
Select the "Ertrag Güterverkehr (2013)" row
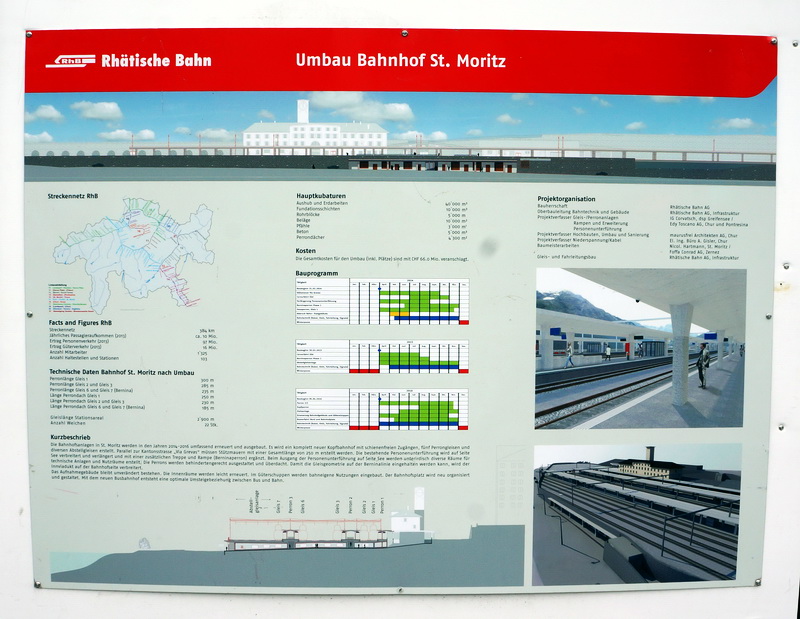click(x=133, y=348)
